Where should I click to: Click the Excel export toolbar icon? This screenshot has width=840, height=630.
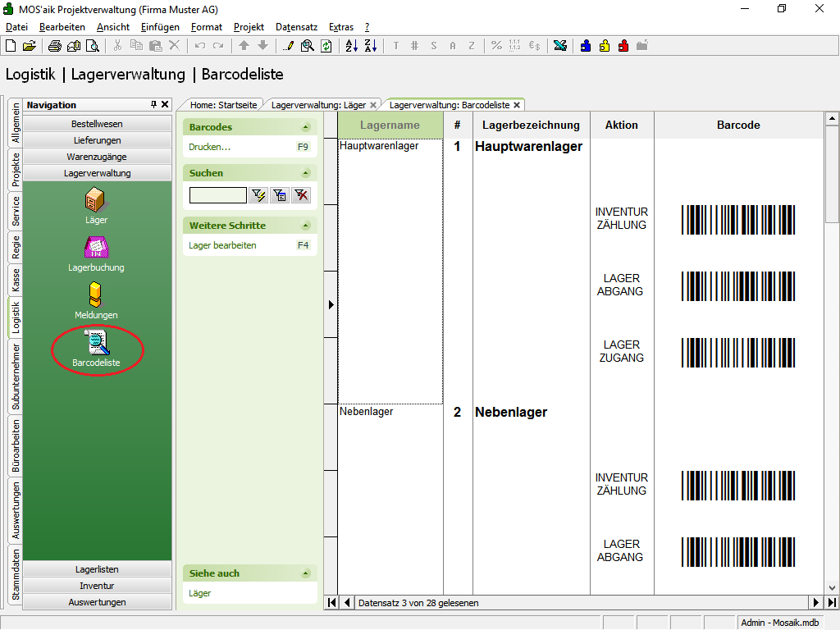coord(560,46)
